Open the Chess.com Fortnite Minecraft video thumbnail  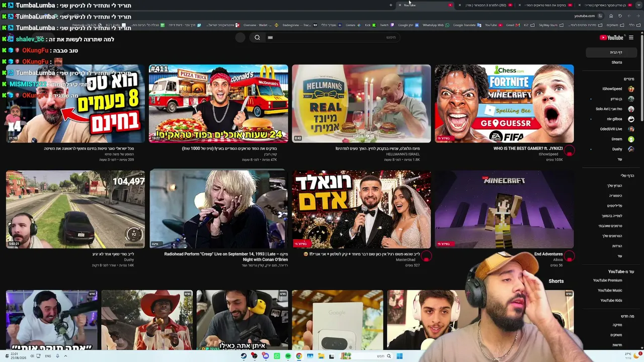click(x=504, y=104)
